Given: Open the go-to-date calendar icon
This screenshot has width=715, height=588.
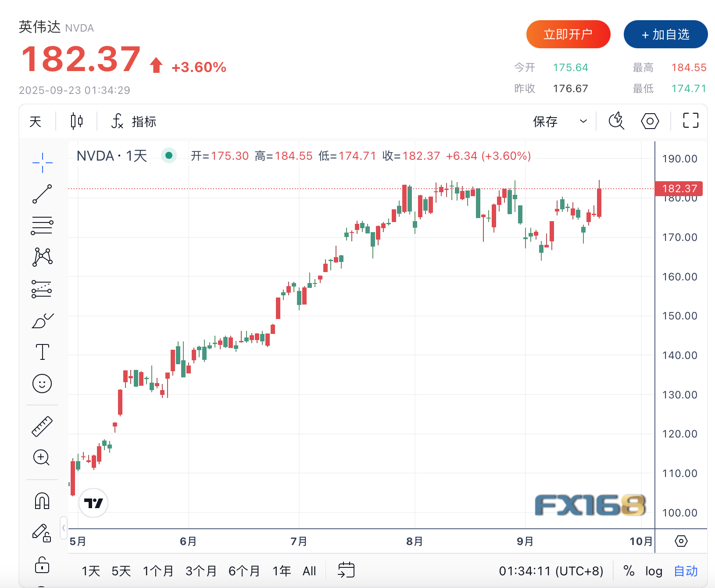Looking at the screenshot, I should 346,570.
